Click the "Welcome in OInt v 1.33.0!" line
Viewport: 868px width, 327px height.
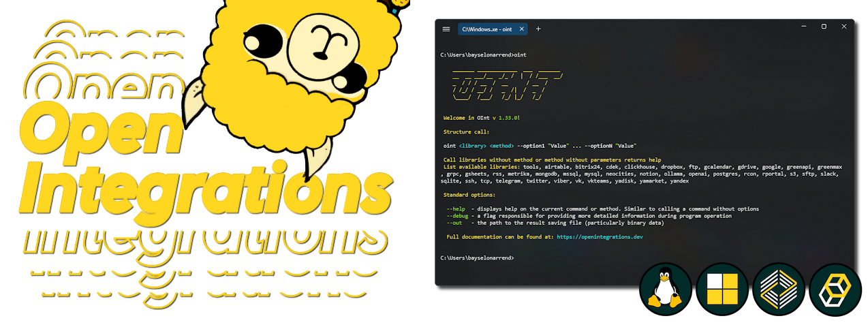click(x=482, y=118)
